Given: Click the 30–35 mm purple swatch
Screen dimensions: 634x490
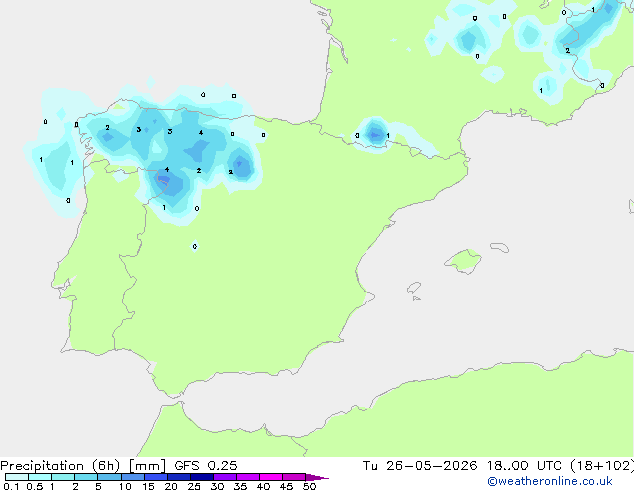Looking at the screenshot, I should 225,477.
